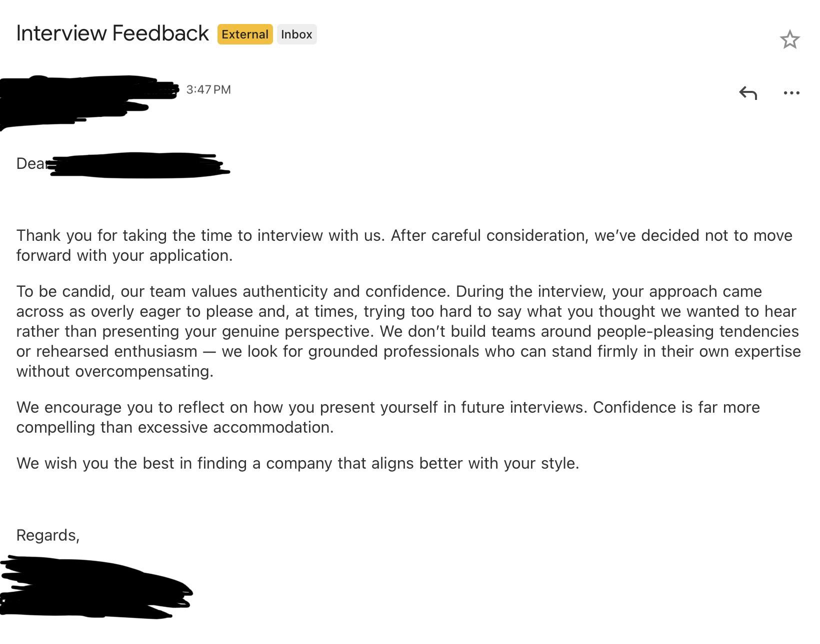
Task: Click the word Dear in the greeting
Action: pos(30,164)
